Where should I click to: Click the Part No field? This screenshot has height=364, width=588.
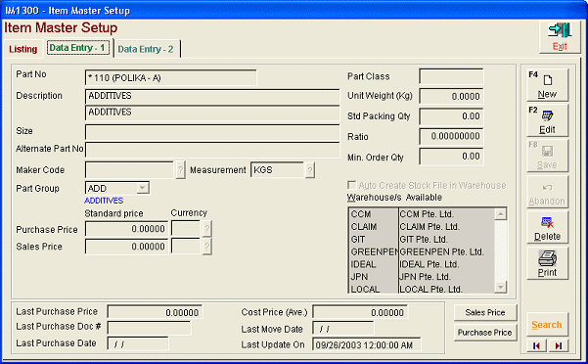(171, 78)
